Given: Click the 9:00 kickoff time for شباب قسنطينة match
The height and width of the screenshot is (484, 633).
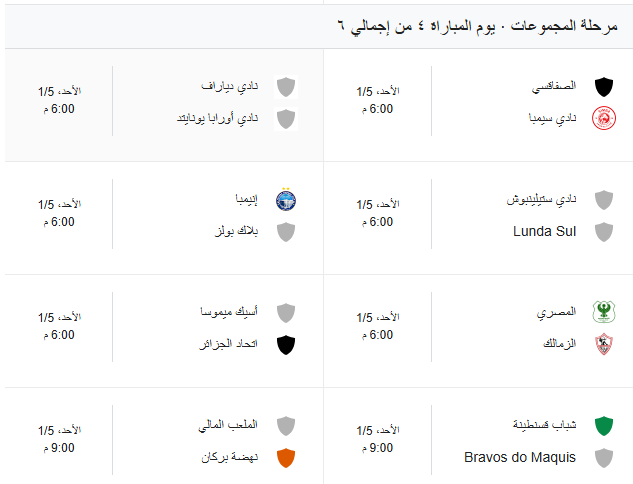Looking at the screenshot, I should (380, 448).
